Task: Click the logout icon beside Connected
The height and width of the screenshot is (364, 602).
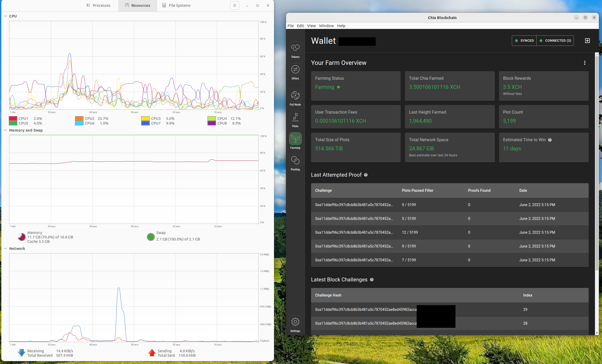Action: pyautogui.click(x=587, y=41)
